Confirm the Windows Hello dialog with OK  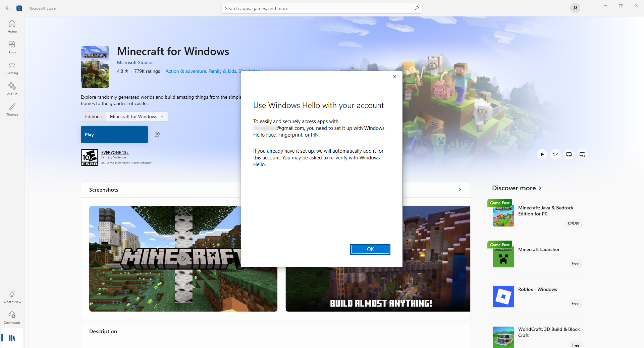[370, 249]
